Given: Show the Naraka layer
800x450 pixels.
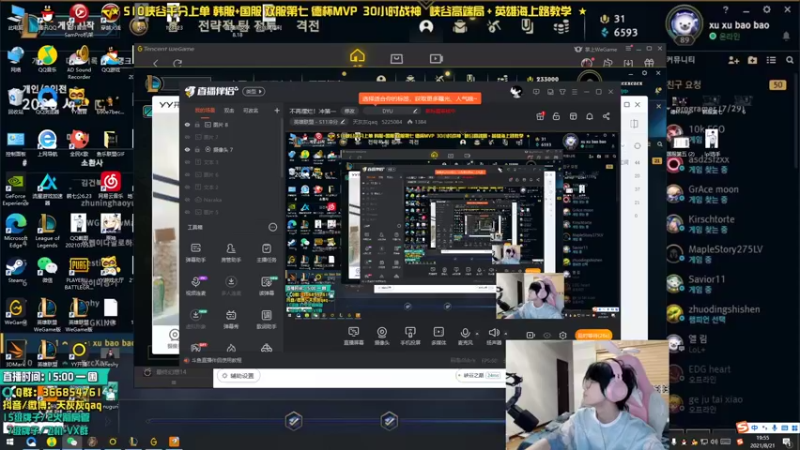Looking at the screenshot, I should tap(187, 200).
